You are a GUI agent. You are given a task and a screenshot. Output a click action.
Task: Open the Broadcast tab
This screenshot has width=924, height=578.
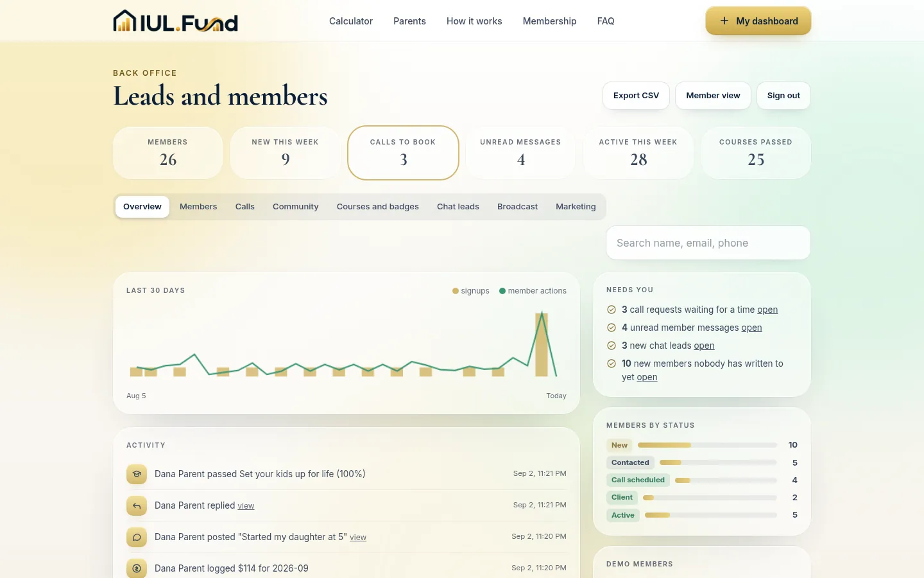(517, 207)
